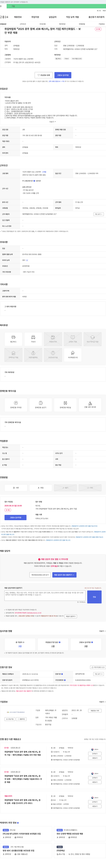The image size is (106, 868).
Task: Open the 채용정보 menu
Action: 18,17
